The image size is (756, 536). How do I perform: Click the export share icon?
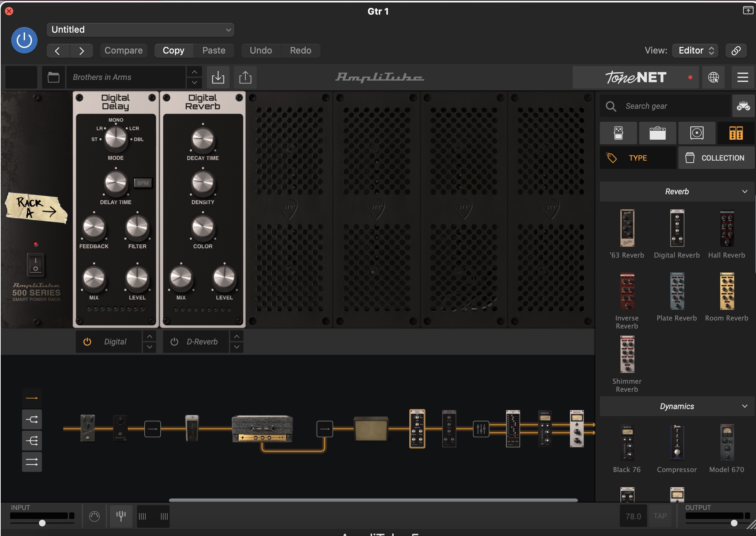tap(245, 77)
